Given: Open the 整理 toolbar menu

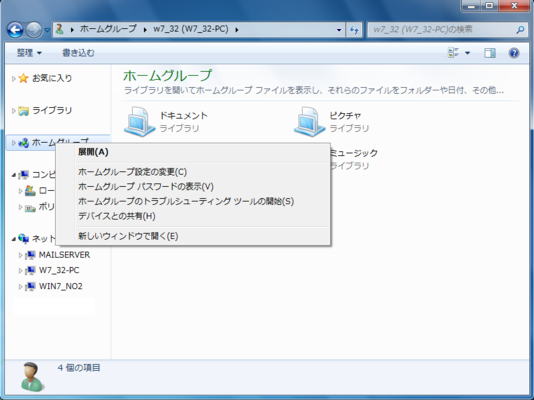Looking at the screenshot, I should point(29,53).
